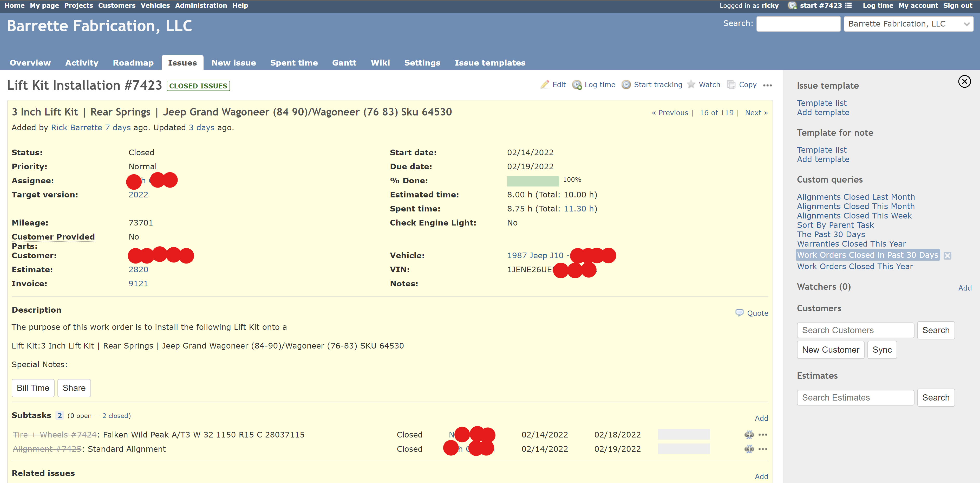Click the Watch star icon

(691, 85)
